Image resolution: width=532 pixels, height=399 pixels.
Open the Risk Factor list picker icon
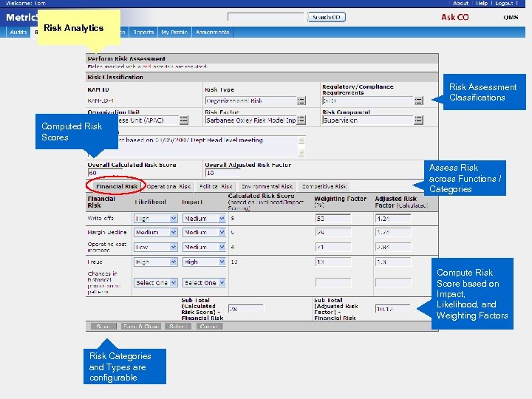(x=301, y=120)
